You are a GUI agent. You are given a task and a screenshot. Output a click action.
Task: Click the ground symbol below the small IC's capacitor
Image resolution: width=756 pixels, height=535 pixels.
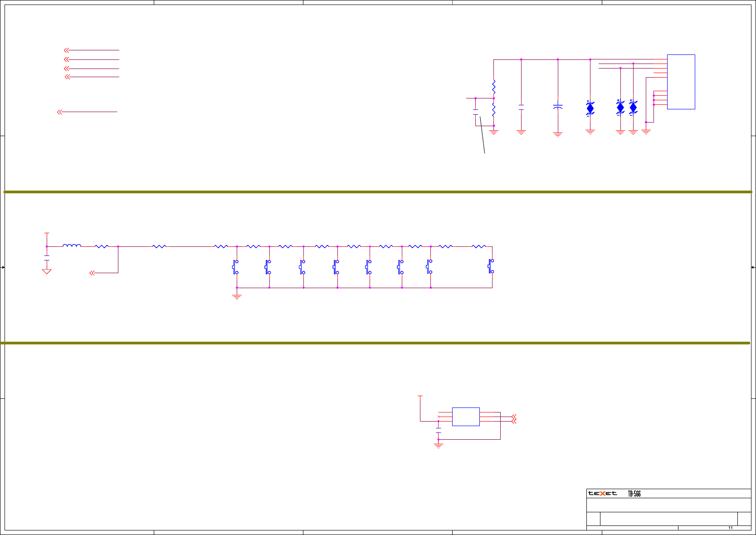pyautogui.click(x=438, y=446)
